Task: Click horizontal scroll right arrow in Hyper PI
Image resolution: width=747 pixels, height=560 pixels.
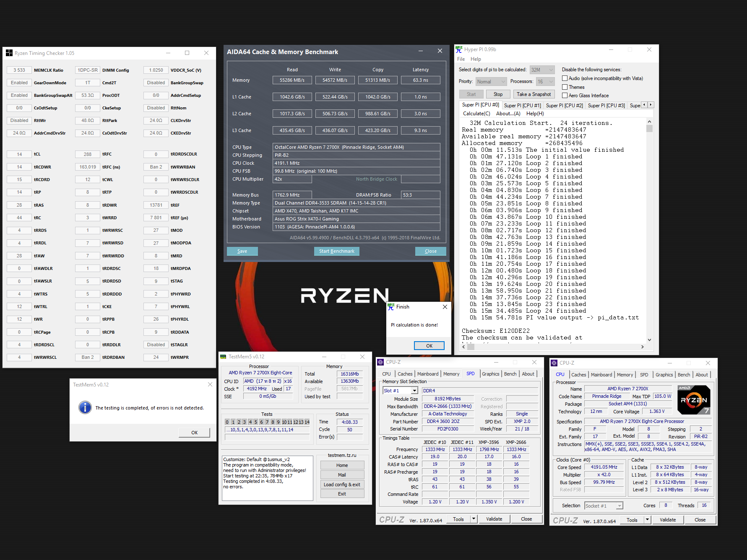Action: 643,347
